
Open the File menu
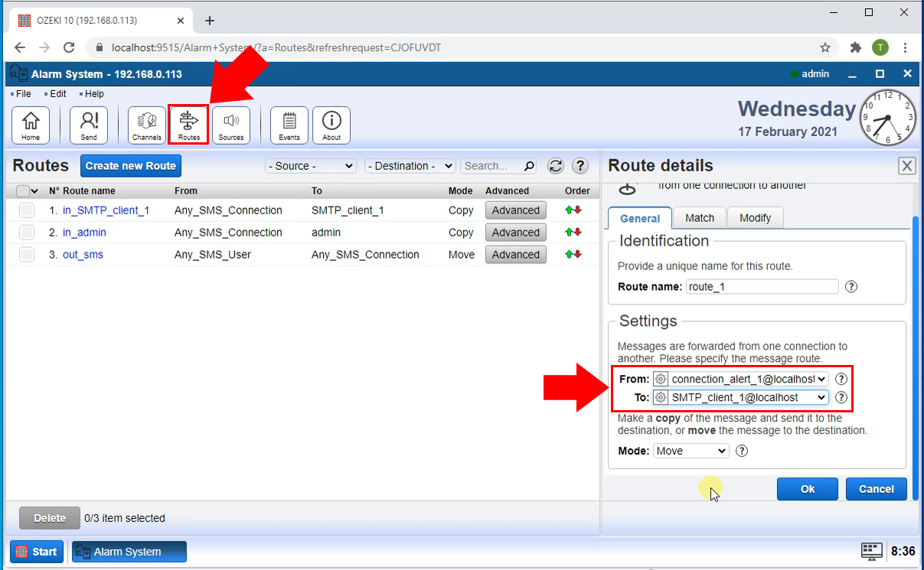point(23,94)
